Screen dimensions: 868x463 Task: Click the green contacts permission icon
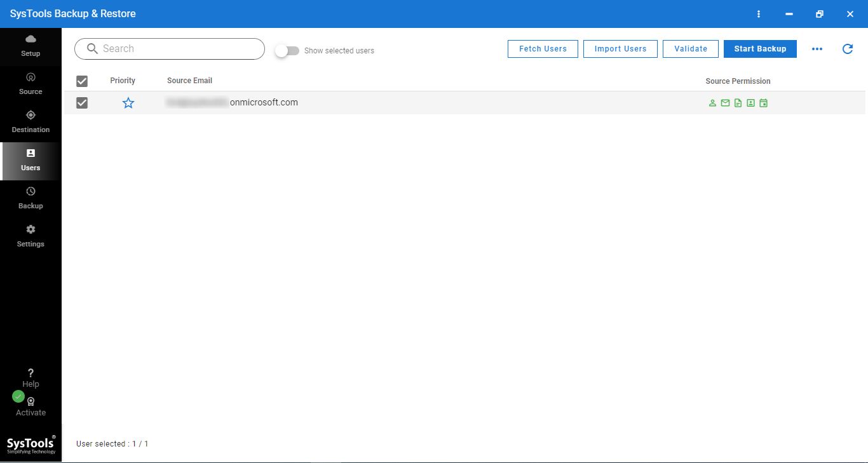coord(750,103)
